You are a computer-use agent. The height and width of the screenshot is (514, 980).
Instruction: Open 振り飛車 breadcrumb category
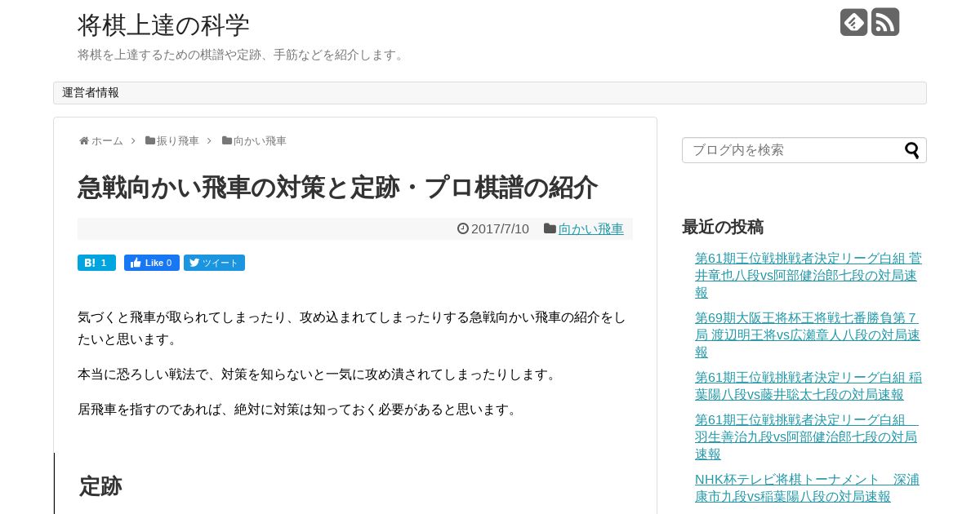(x=178, y=141)
